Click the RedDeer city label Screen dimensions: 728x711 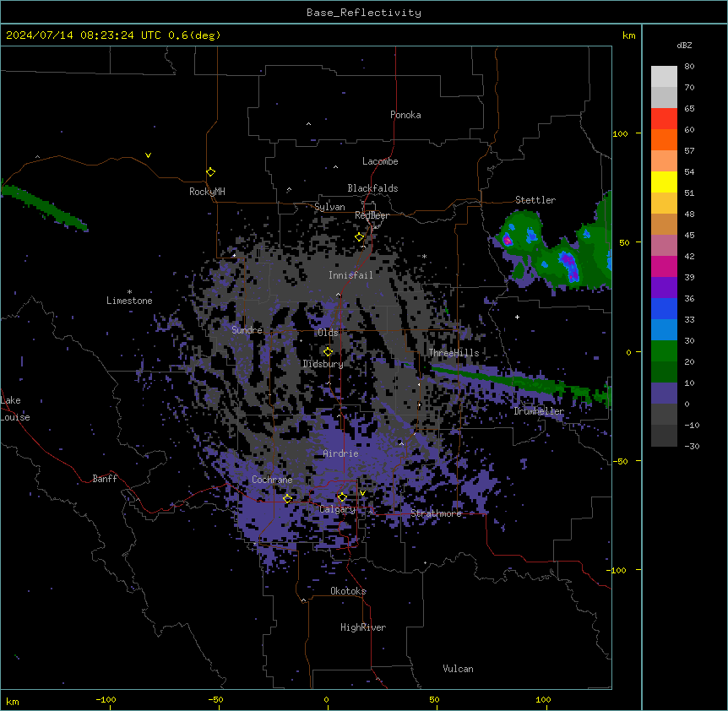point(372,215)
